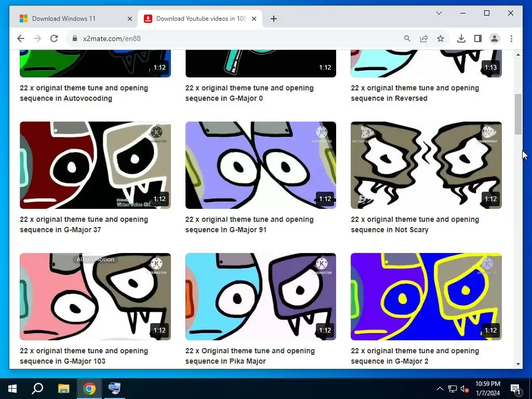The image size is (532, 399).
Task: Click the title ending in G-Major 103
Action: (84, 355)
